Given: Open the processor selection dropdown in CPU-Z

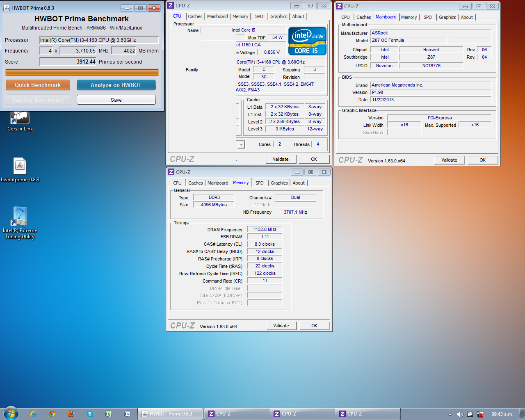Looking at the screenshot, I should (x=241, y=144).
